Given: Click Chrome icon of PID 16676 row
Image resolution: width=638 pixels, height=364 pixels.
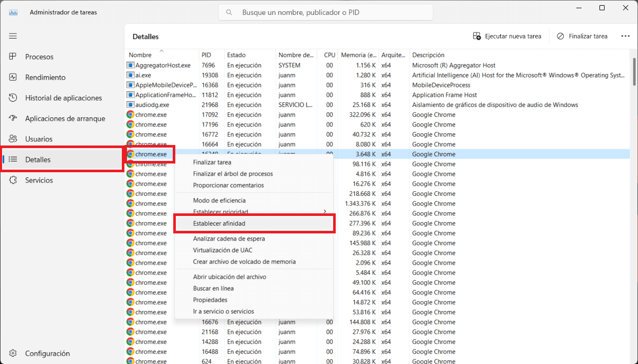Looking at the screenshot, I should (130, 322).
